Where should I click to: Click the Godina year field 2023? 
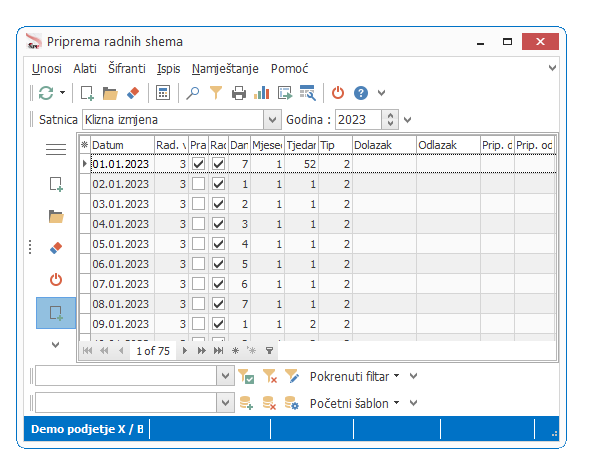pos(358,120)
